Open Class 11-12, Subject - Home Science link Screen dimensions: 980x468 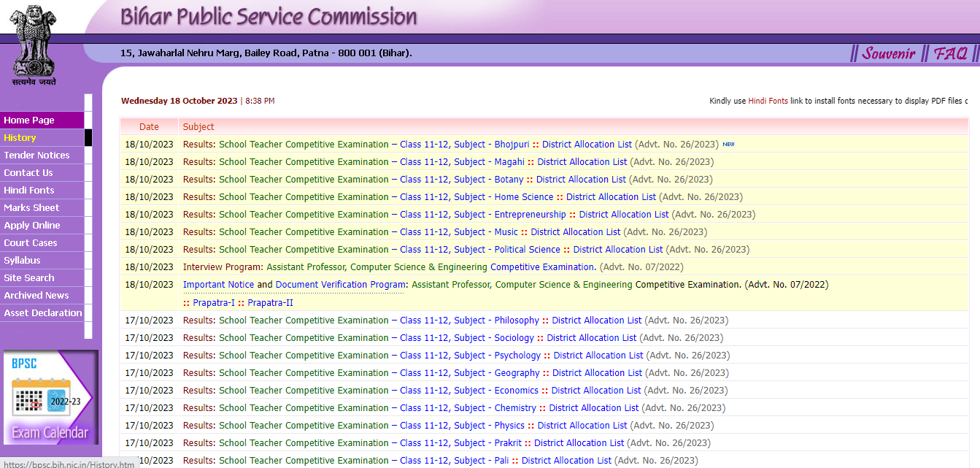click(x=477, y=197)
